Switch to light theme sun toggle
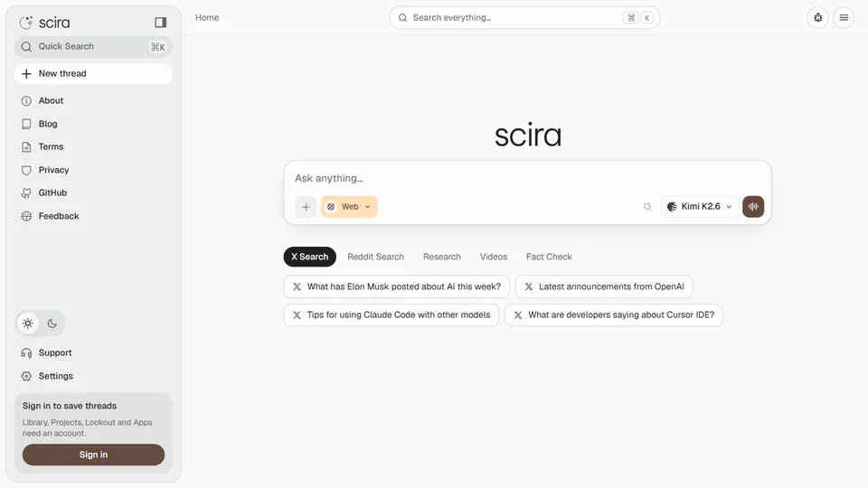This screenshot has height=488, width=868. point(28,324)
